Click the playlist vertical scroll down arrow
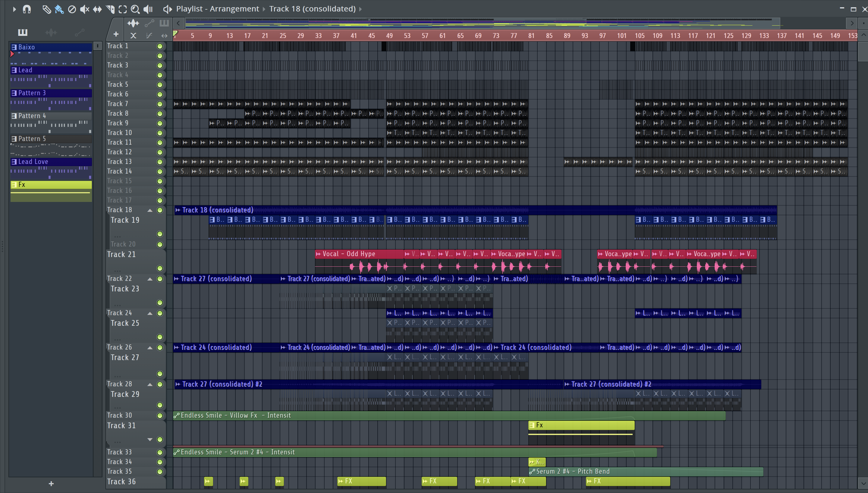This screenshot has height=493, width=868. 863,484
